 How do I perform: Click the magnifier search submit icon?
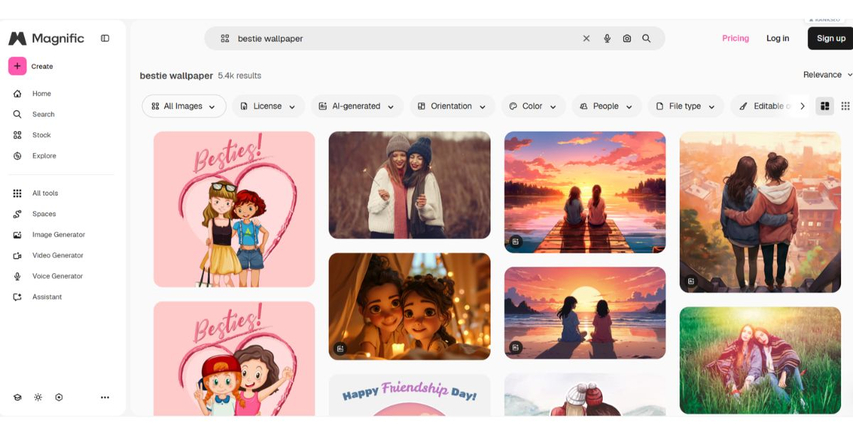coord(646,38)
